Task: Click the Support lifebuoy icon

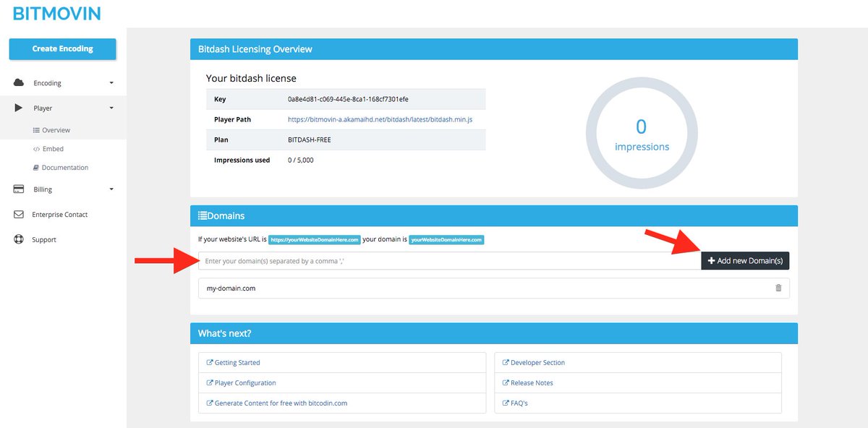Action: click(x=19, y=239)
